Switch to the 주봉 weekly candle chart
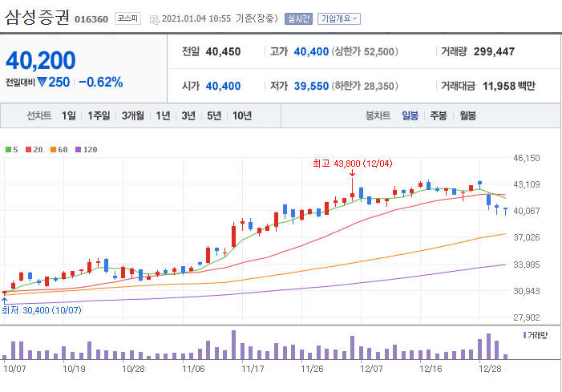The image size is (562, 392). click(439, 115)
